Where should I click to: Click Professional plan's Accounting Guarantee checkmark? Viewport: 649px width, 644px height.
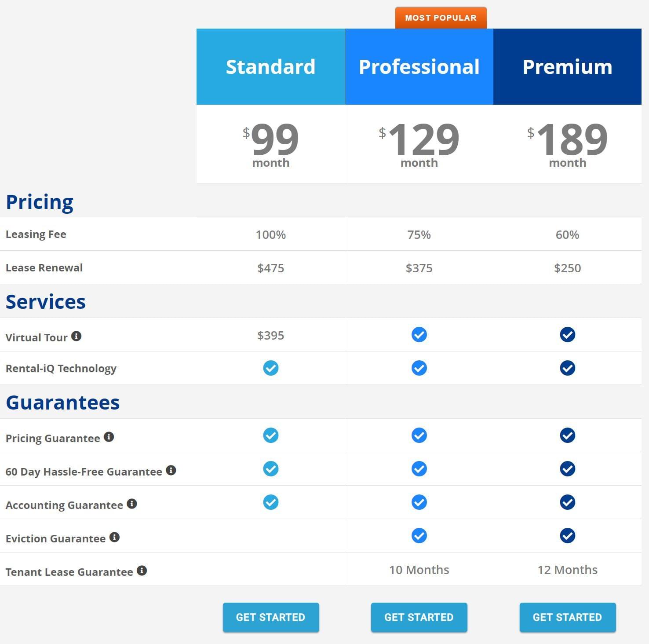pyautogui.click(x=419, y=502)
